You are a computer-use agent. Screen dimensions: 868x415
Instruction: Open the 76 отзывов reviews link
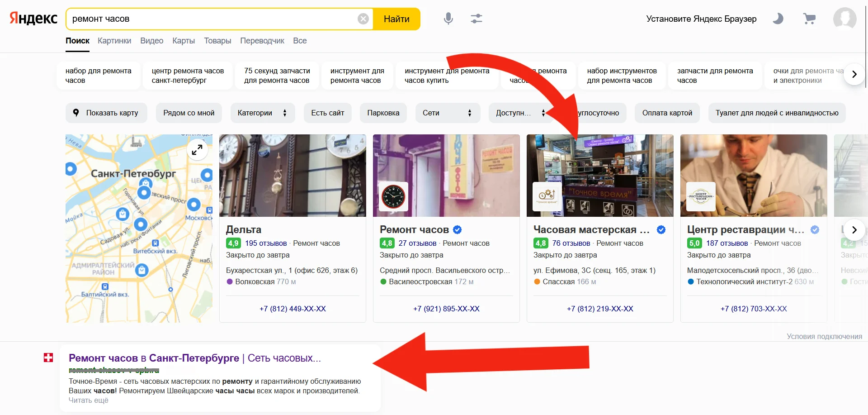pyautogui.click(x=571, y=243)
